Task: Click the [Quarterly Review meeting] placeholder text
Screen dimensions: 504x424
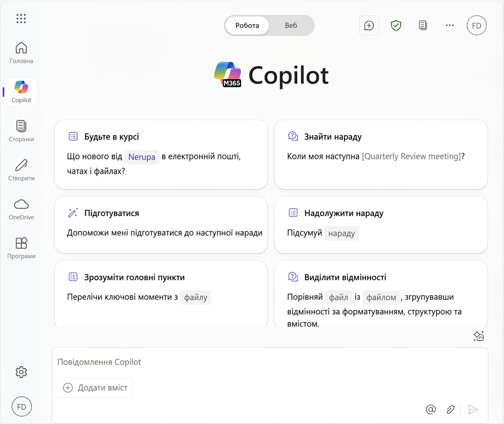Action: point(411,156)
